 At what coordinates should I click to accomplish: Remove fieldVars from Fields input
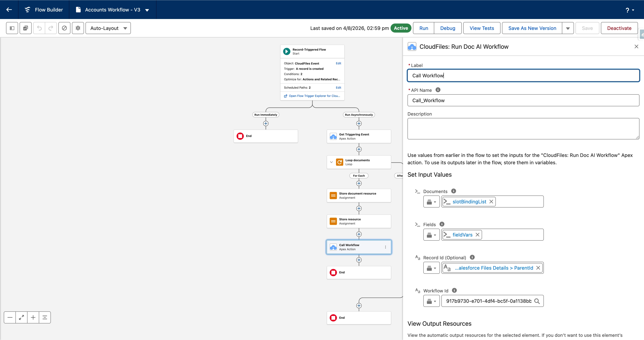[477, 235]
